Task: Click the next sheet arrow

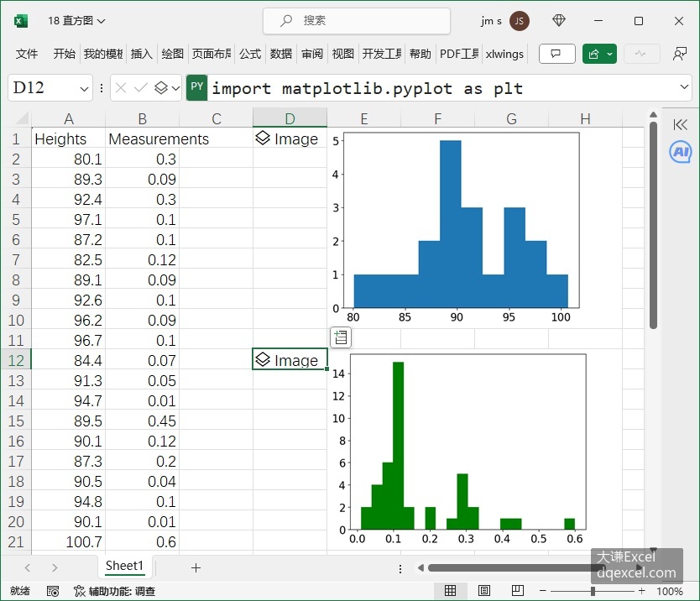Action: coord(55,567)
